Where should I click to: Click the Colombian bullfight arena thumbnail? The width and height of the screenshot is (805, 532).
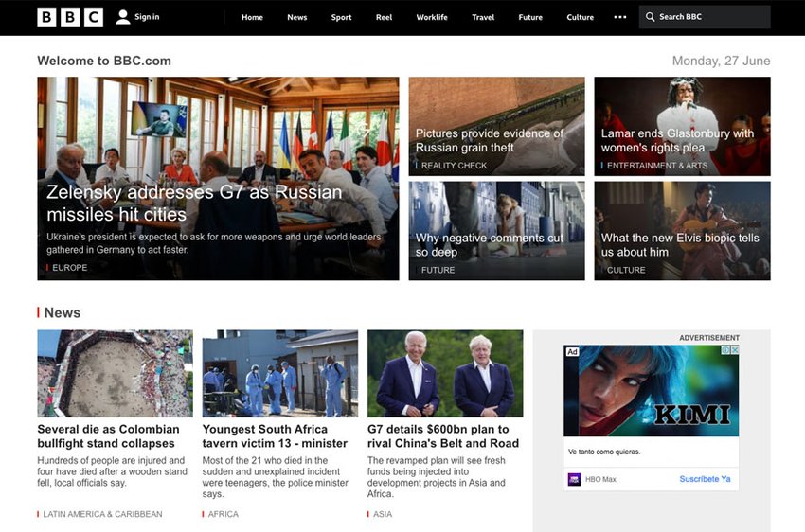point(115,374)
